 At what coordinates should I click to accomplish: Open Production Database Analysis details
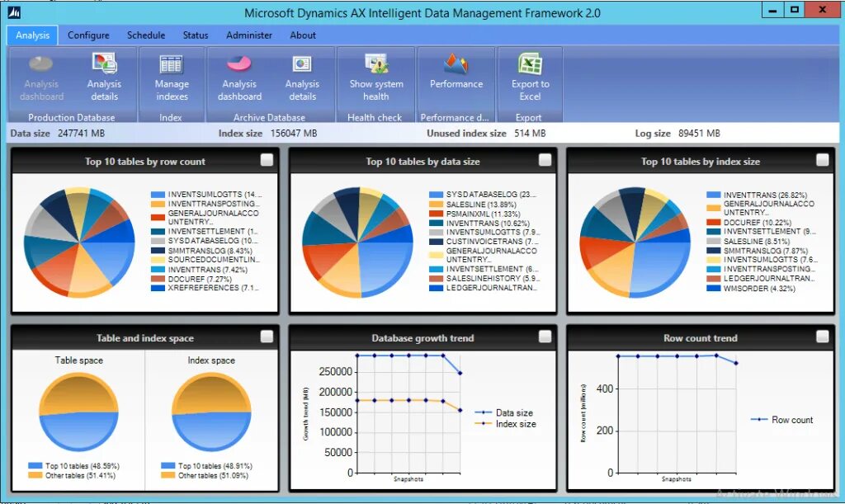104,77
